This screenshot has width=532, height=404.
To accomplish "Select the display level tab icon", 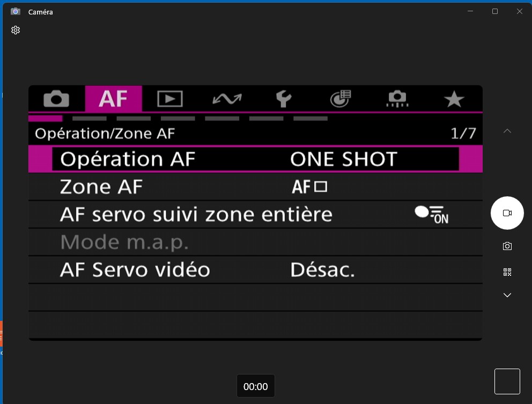I will [x=340, y=99].
